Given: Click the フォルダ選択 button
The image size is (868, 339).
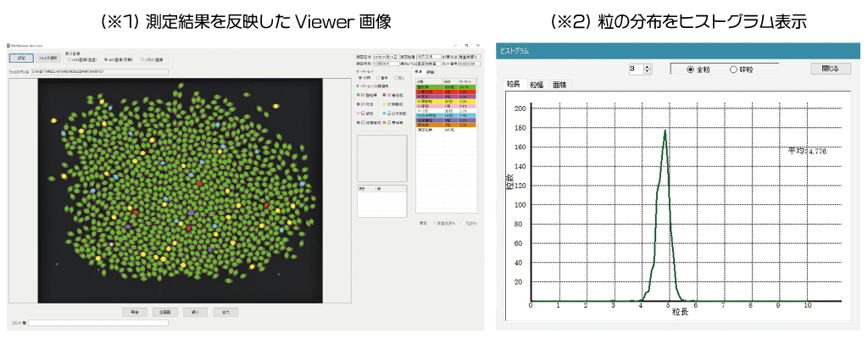Looking at the screenshot, I should 48,58.
